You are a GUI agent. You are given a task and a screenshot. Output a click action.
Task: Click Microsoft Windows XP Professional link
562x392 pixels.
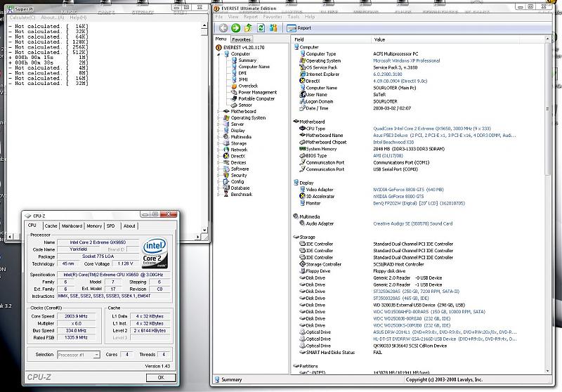(407, 61)
